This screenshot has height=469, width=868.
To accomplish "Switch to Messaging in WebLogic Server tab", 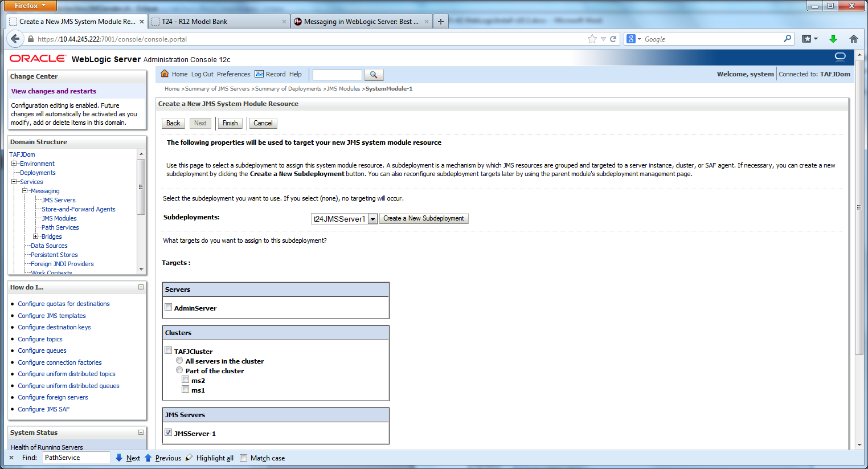I will tap(362, 22).
